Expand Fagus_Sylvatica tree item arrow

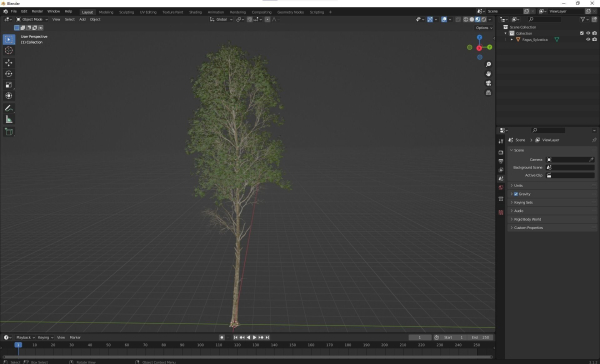(512, 39)
